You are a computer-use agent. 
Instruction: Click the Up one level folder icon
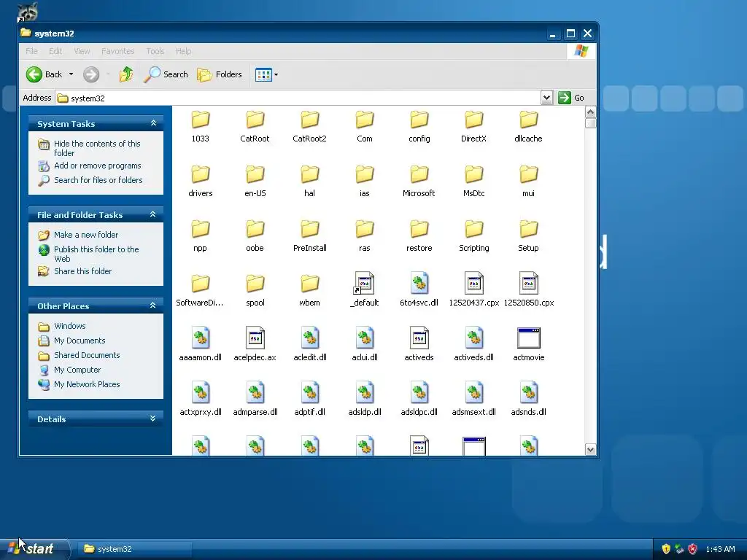pos(126,74)
